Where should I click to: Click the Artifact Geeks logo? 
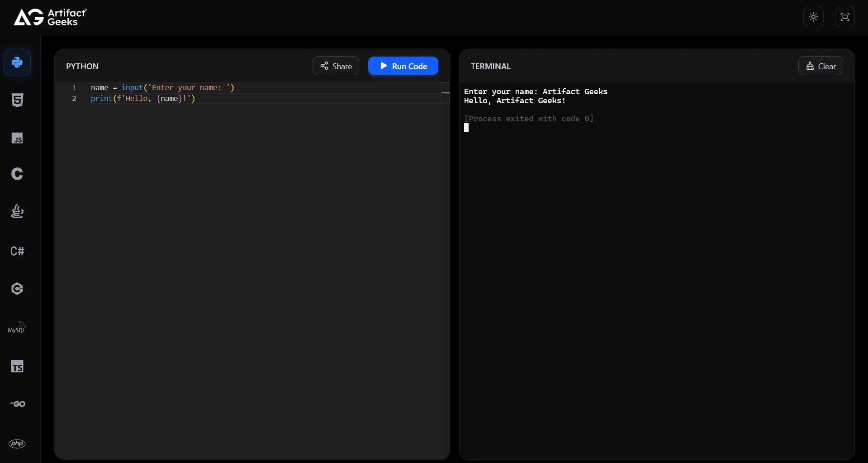[x=50, y=17]
